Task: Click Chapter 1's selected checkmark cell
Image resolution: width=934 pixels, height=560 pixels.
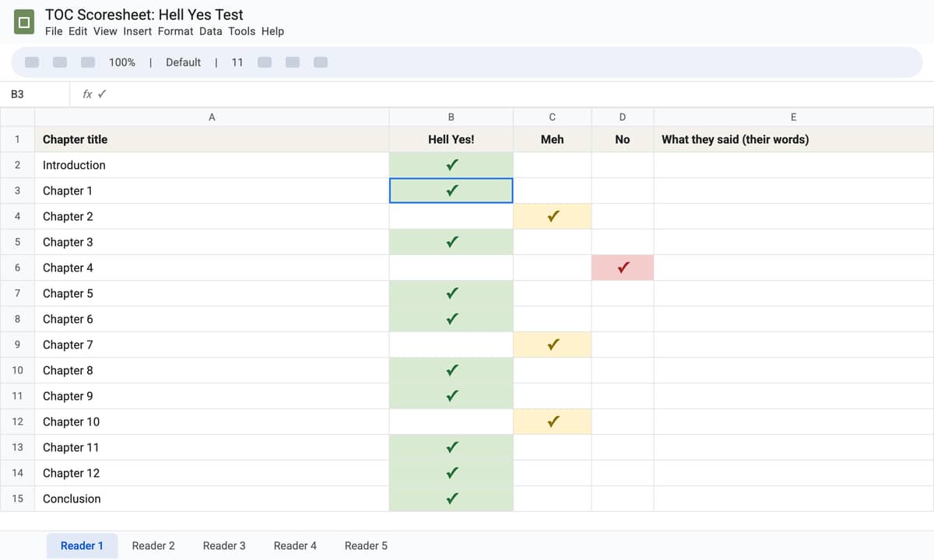Action: (x=451, y=191)
